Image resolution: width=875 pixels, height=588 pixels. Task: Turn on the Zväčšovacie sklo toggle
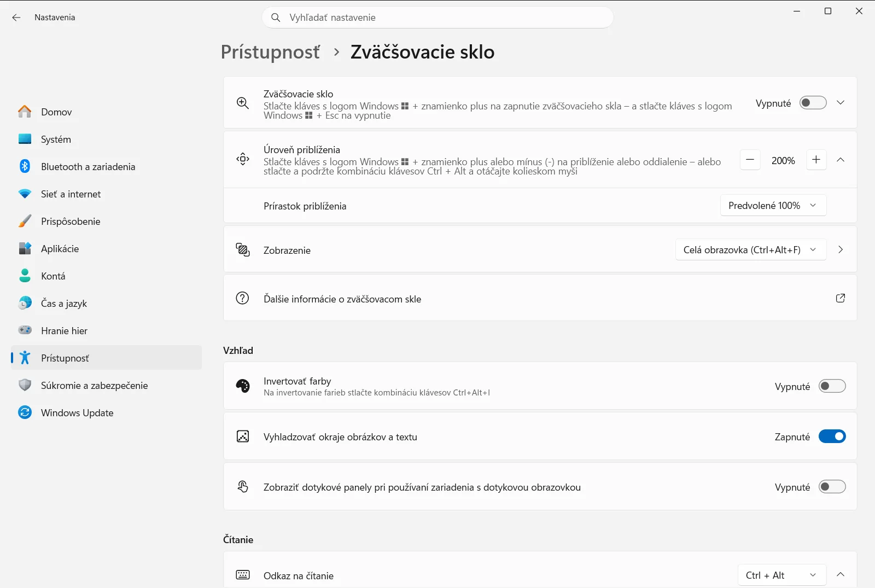point(813,103)
